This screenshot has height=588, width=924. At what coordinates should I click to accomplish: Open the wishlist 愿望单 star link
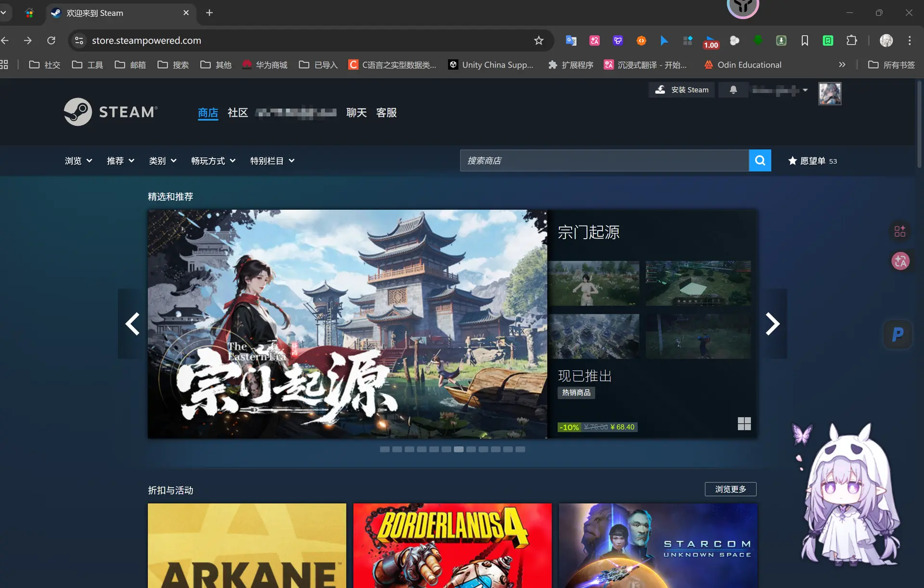[x=812, y=161]
